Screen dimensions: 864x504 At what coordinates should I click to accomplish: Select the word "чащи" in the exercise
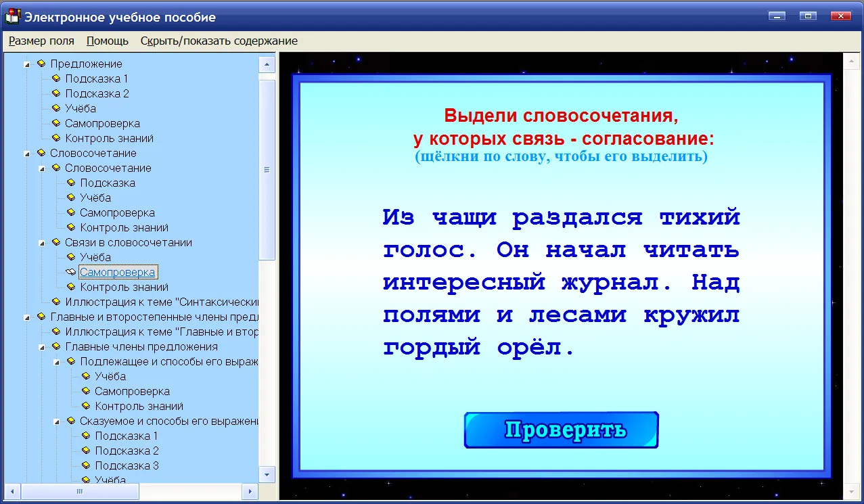click(x=464, y=219)
